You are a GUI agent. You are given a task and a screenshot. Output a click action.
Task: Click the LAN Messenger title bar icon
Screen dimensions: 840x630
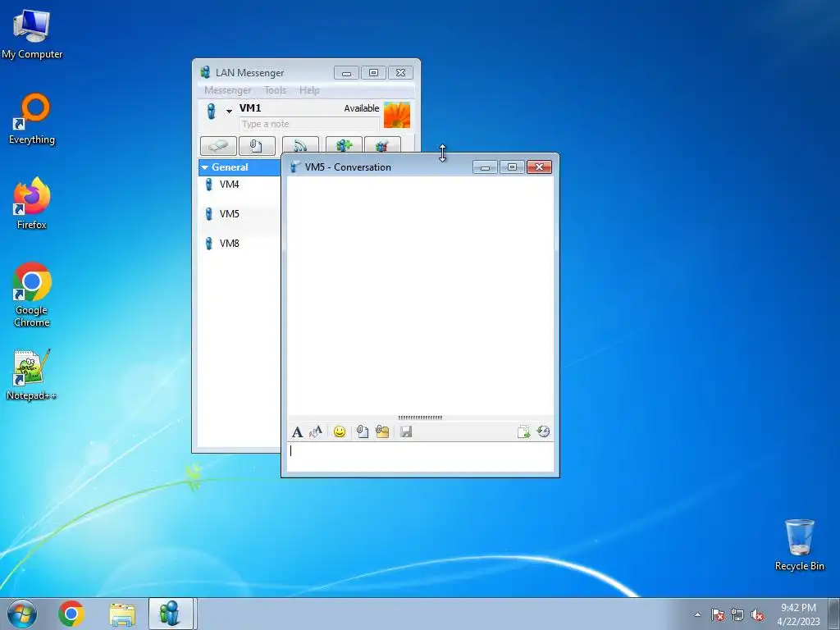(206, 72)
